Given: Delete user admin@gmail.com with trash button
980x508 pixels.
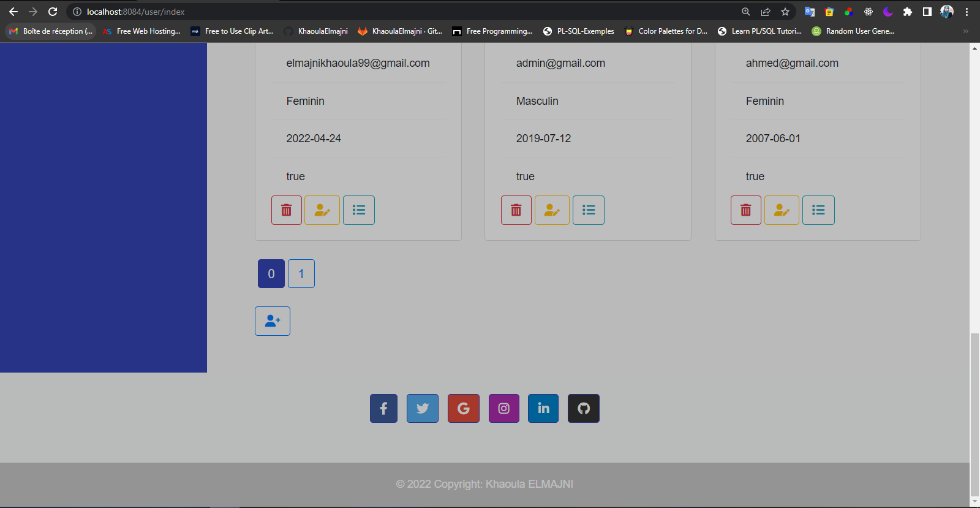Looking at the screenshot, I should [516, 210].
